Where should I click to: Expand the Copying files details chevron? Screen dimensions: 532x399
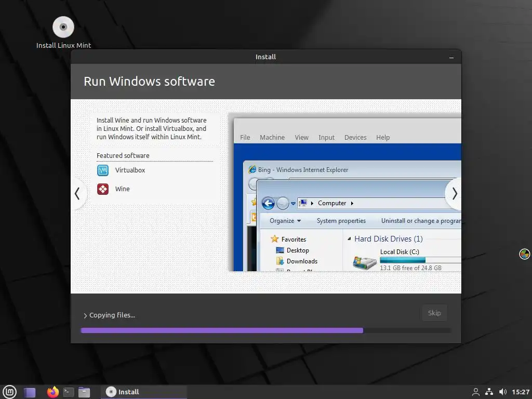point(85,315)
